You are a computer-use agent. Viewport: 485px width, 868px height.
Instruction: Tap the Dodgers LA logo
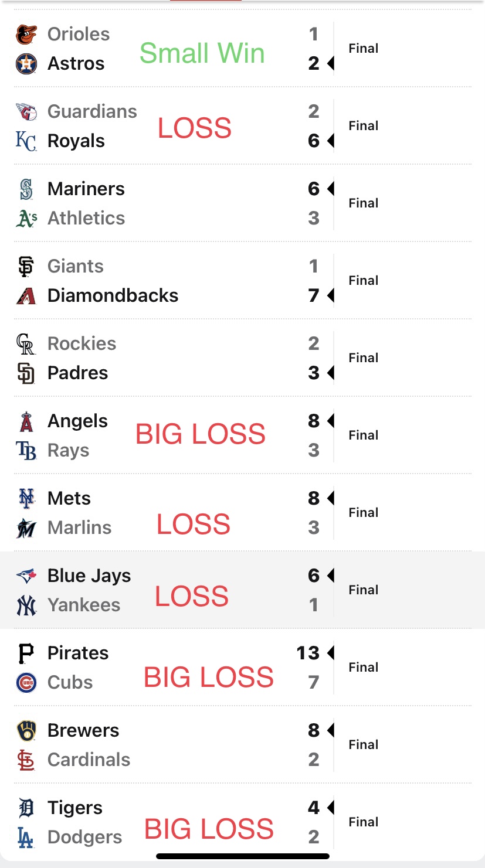click(26, 838)
